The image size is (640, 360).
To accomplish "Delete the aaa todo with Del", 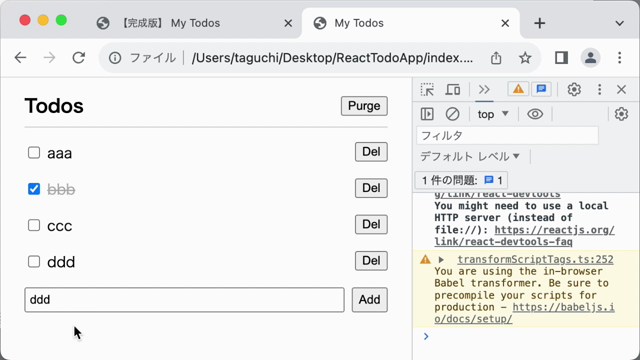I will click(x=371, y=152).
